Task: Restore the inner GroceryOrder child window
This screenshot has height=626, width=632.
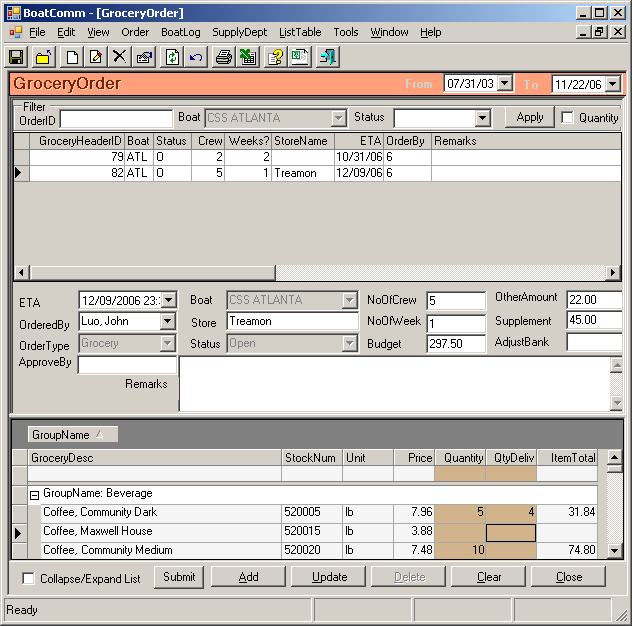Action: tap(599, 32)
